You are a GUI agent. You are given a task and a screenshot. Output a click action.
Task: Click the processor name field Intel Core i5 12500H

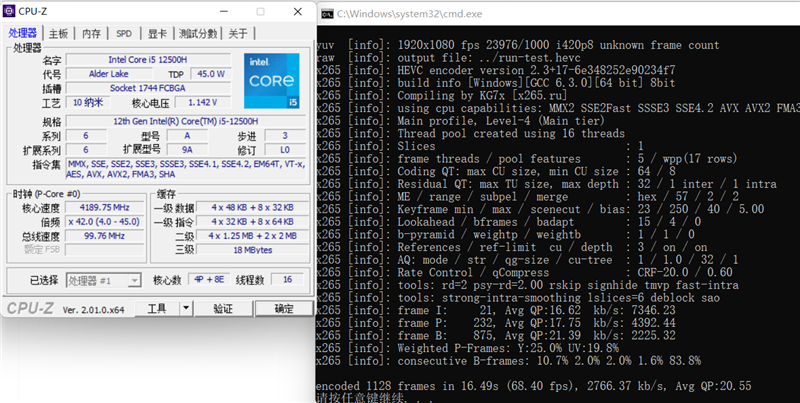[148, 60]
